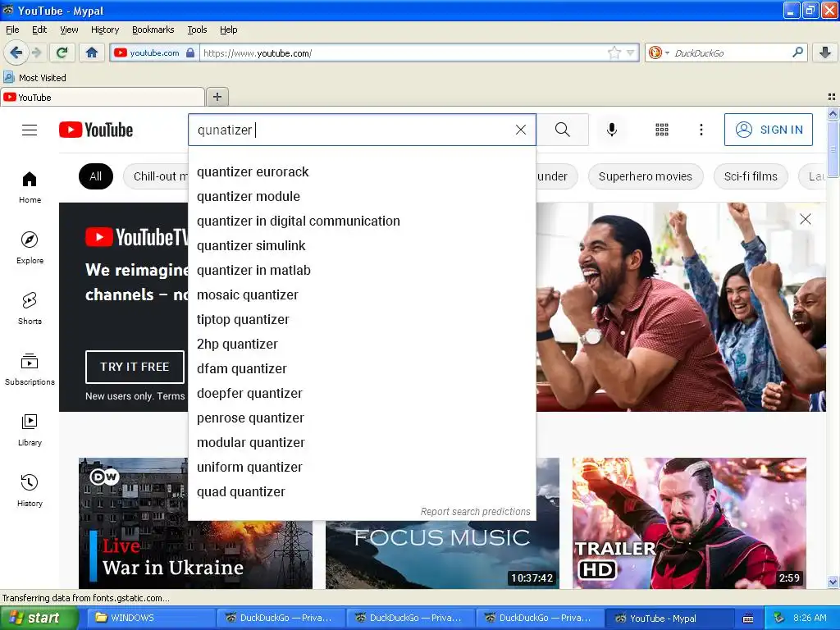
Task: Open a new browser tab with plus
Action: (217, 97)
